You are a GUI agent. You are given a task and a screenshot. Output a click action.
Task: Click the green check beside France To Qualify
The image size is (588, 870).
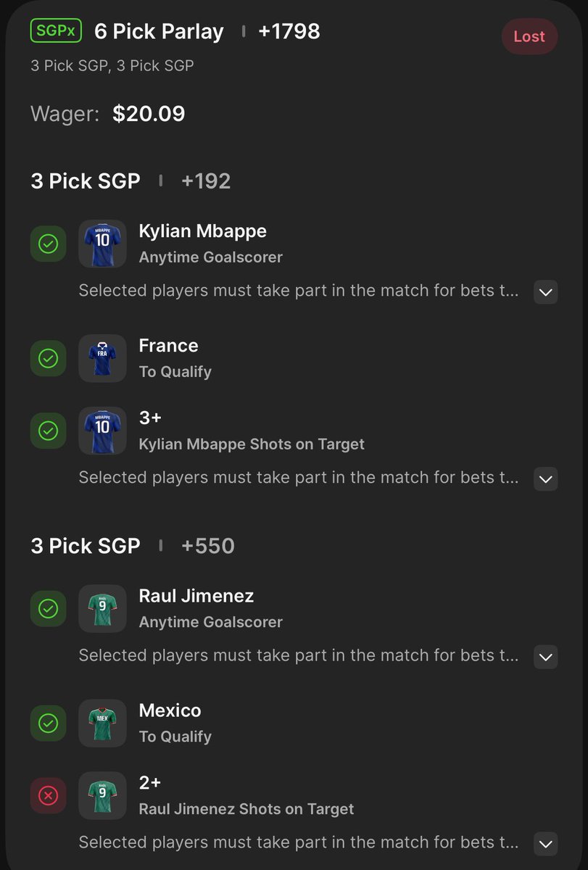(48, 358)
